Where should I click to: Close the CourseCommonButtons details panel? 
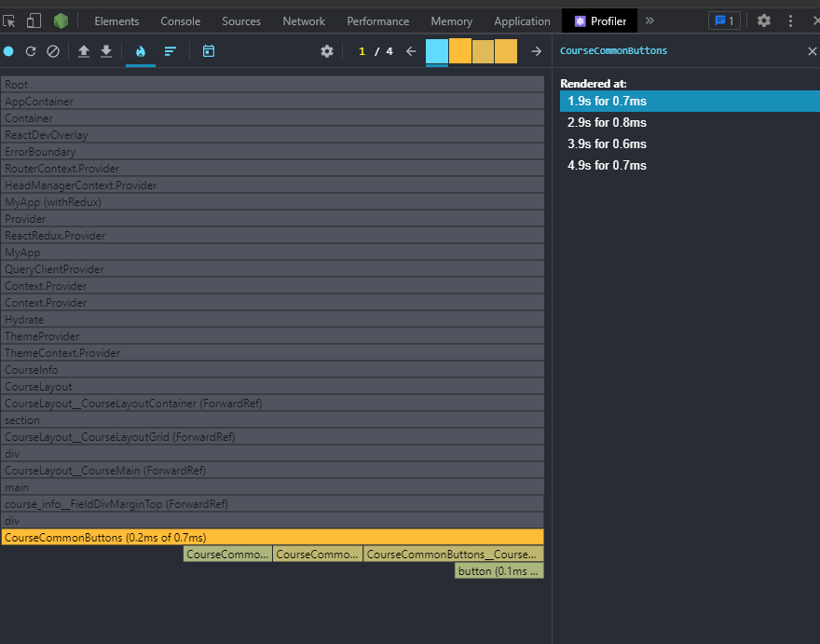pyautogui.click(x=813, y=51)
